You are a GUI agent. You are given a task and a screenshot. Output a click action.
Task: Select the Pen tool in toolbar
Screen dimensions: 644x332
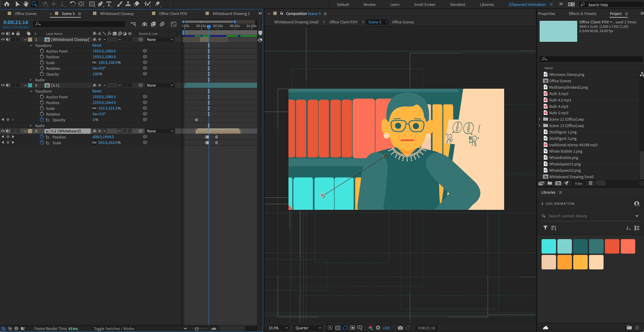click(x=100, y=4)
